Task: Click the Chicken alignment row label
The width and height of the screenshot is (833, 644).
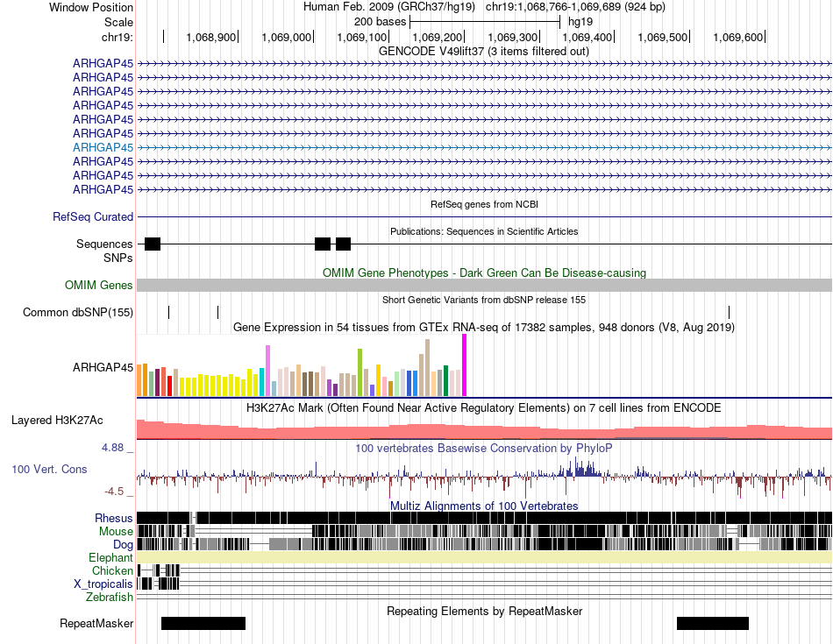Action: 112,570
